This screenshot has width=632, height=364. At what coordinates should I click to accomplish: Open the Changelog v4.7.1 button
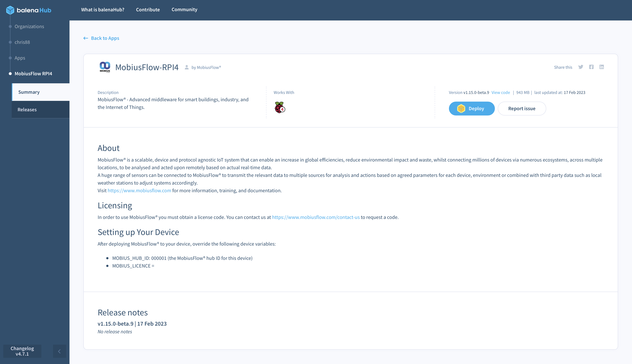coord(22,351)
